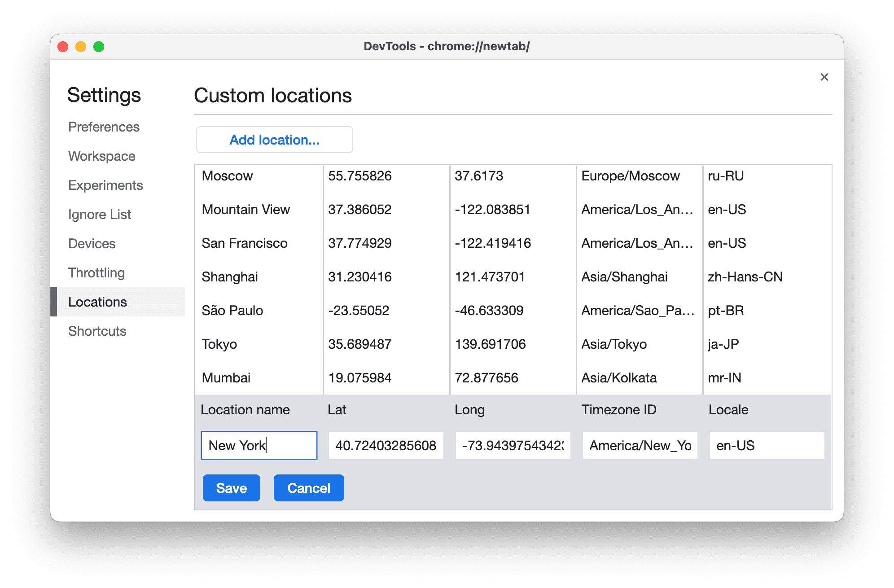The height and width of the screenshot is (588, 894).
Task: Click the Experiments settings icon
Action: point(105,185)
